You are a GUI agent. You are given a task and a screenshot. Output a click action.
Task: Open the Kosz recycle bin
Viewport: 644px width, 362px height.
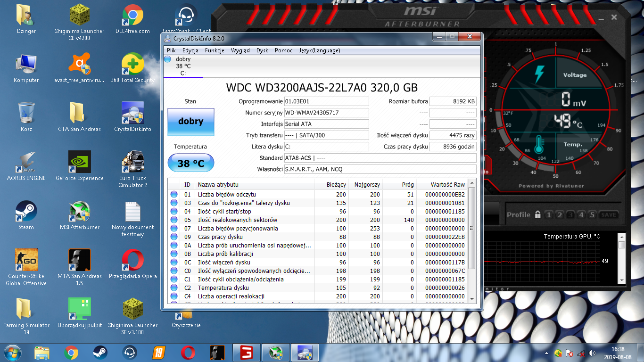26,117
